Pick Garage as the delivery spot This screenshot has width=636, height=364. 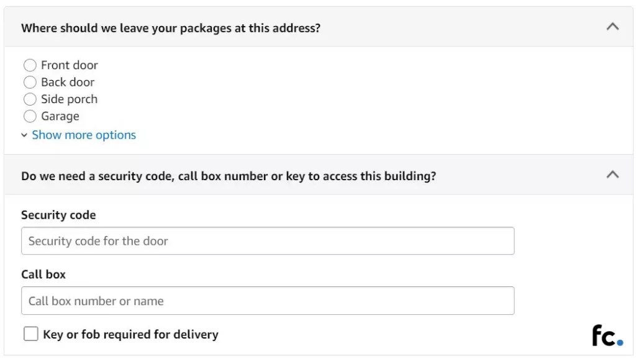coord(29,116)
